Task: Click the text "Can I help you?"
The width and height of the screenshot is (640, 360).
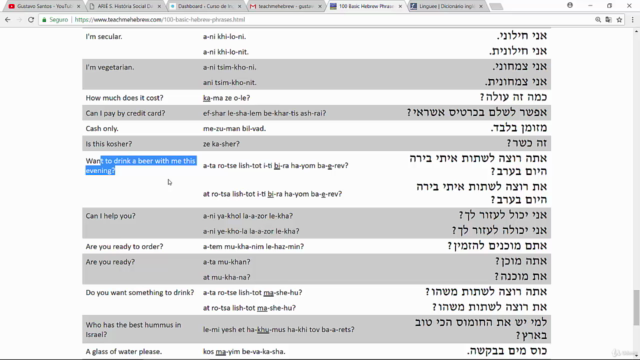Action: [x=110, y=216]
